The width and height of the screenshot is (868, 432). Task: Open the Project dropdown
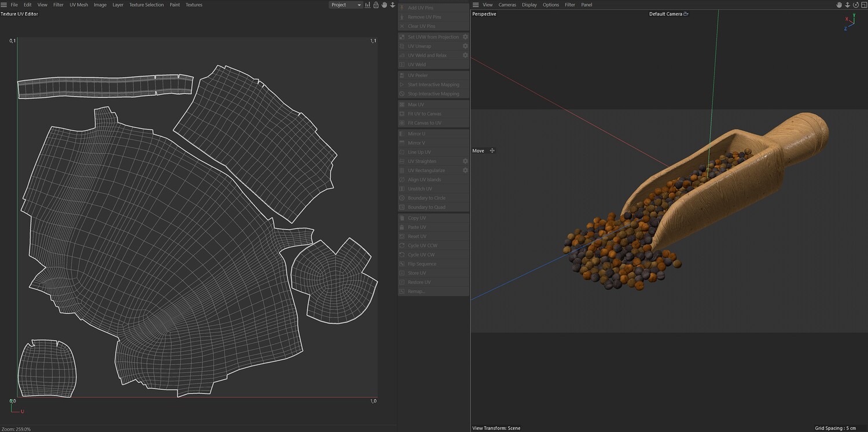point(345,5)
